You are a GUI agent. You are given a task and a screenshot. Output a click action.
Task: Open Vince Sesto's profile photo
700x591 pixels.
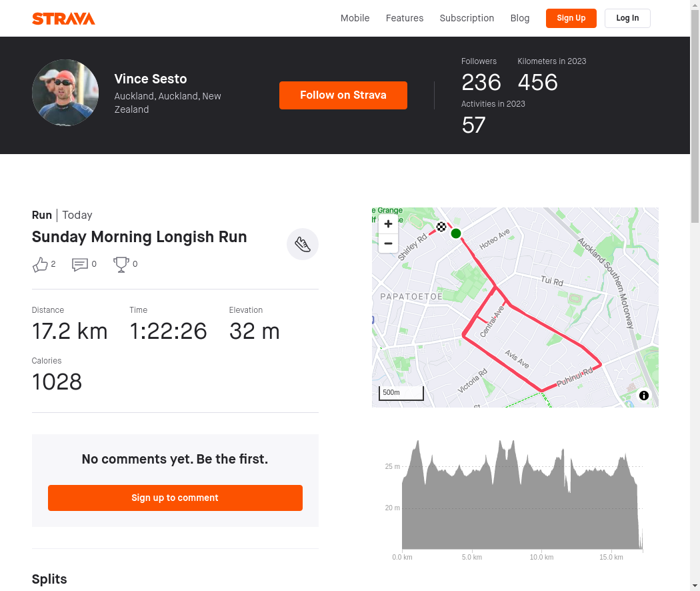pos(65,93)
